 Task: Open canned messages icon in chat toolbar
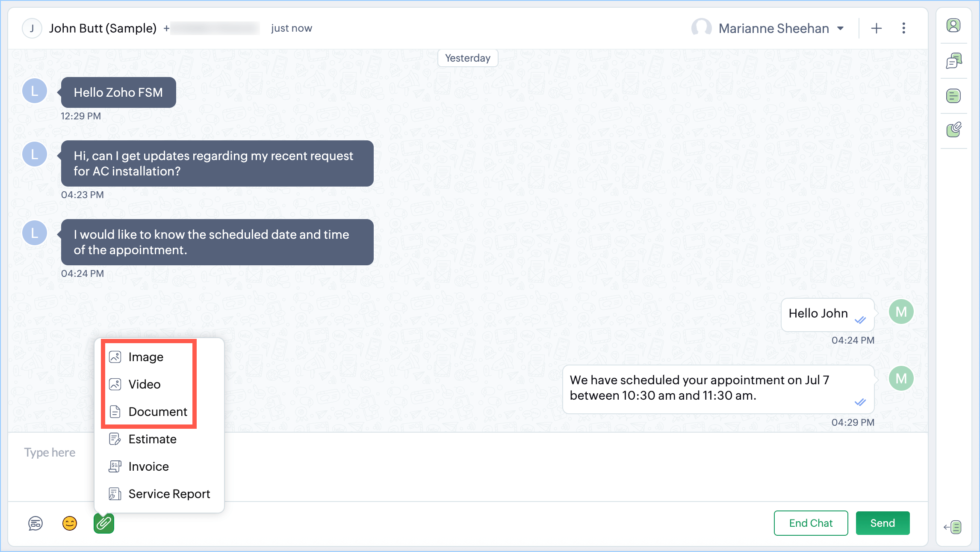coord(35,523)
